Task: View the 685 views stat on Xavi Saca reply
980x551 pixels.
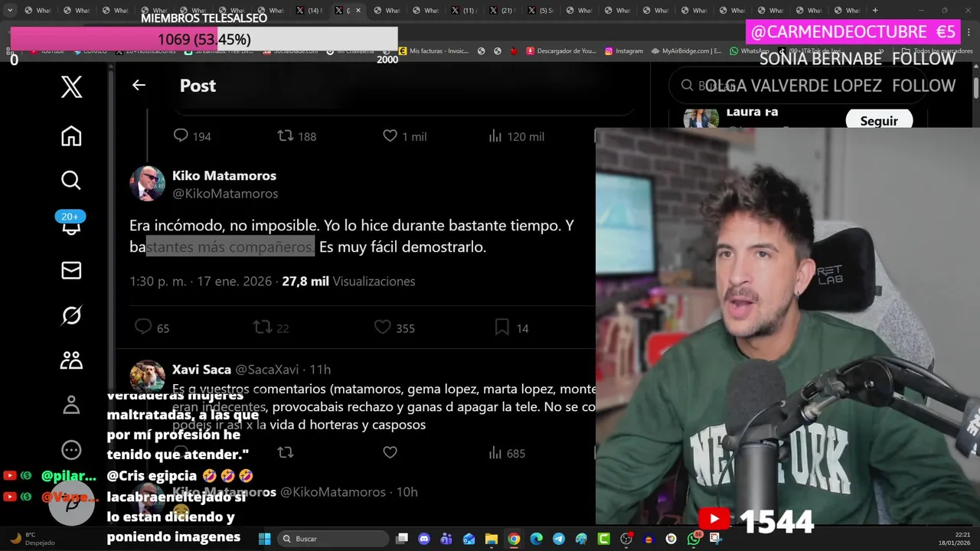Action: [507, 453]
